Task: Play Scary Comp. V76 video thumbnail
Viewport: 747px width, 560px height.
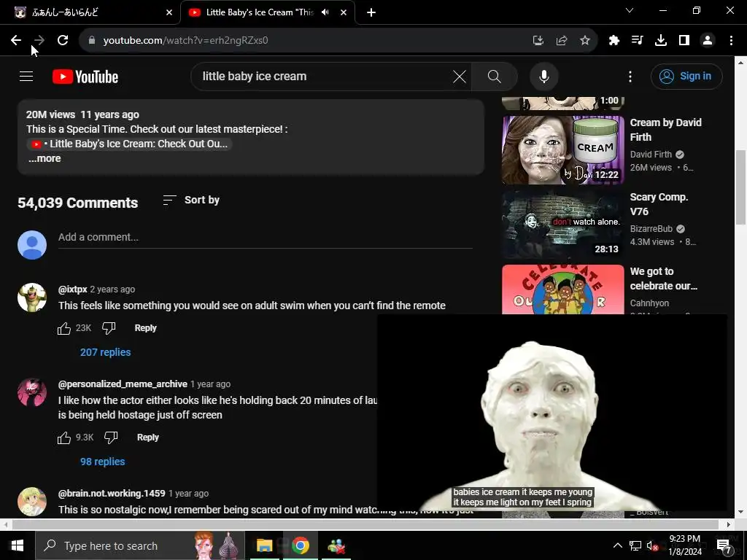Action: coord(563,225)
